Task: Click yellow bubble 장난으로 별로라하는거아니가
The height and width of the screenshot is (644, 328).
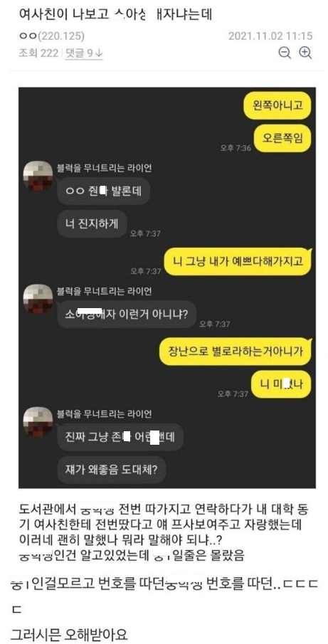Action: click(x=236, y=352)
